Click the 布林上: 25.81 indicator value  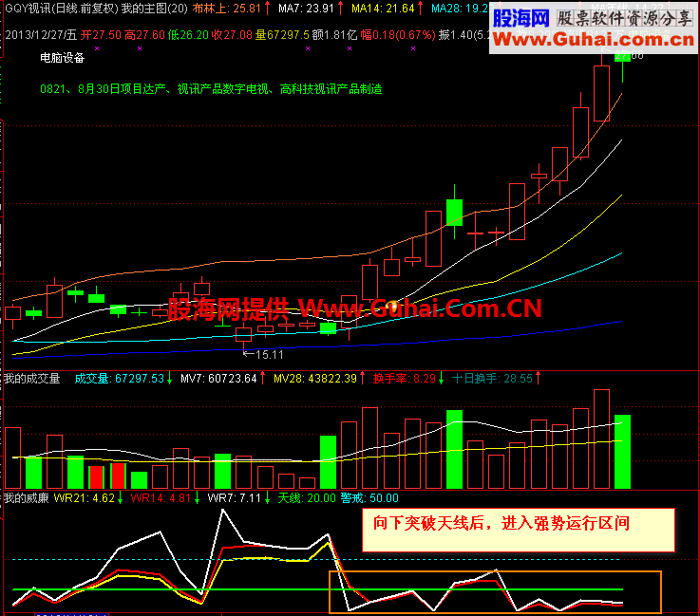pos(227,9)
